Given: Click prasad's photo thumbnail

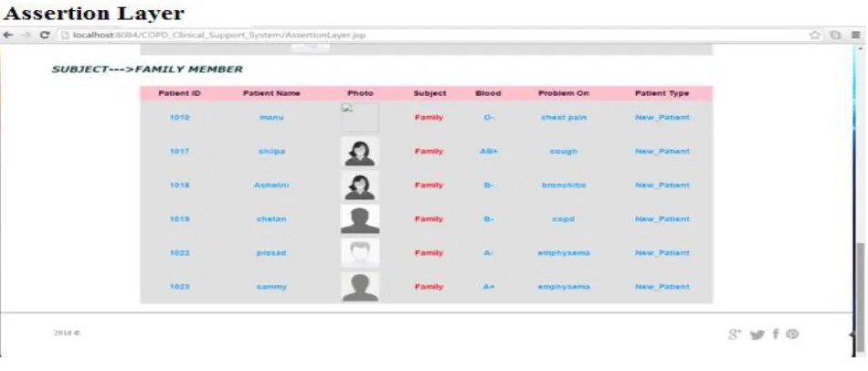Looking at the screenshot, I should (360, 253).
